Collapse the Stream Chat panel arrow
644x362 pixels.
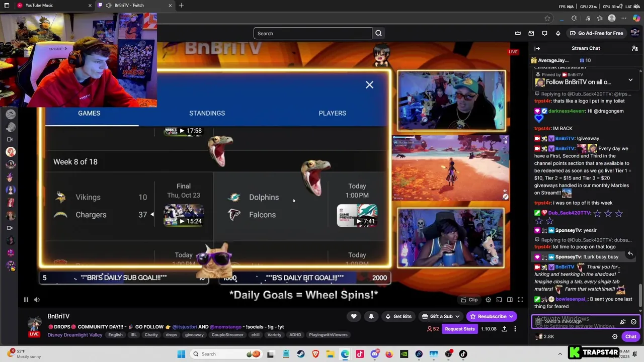point(537,48)
